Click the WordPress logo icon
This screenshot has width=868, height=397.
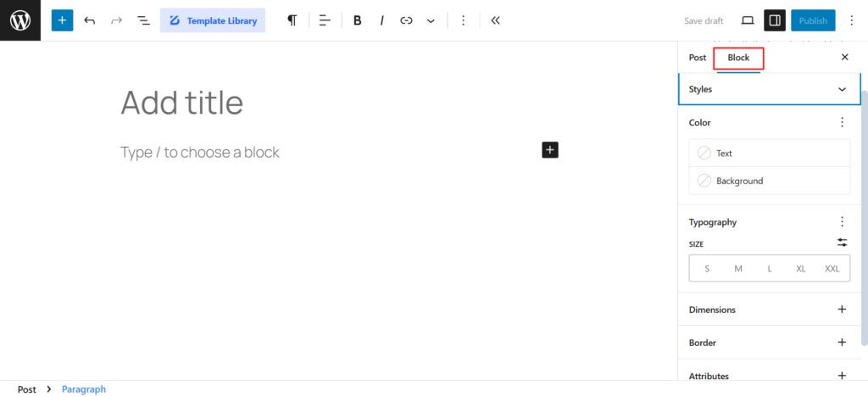20,20
